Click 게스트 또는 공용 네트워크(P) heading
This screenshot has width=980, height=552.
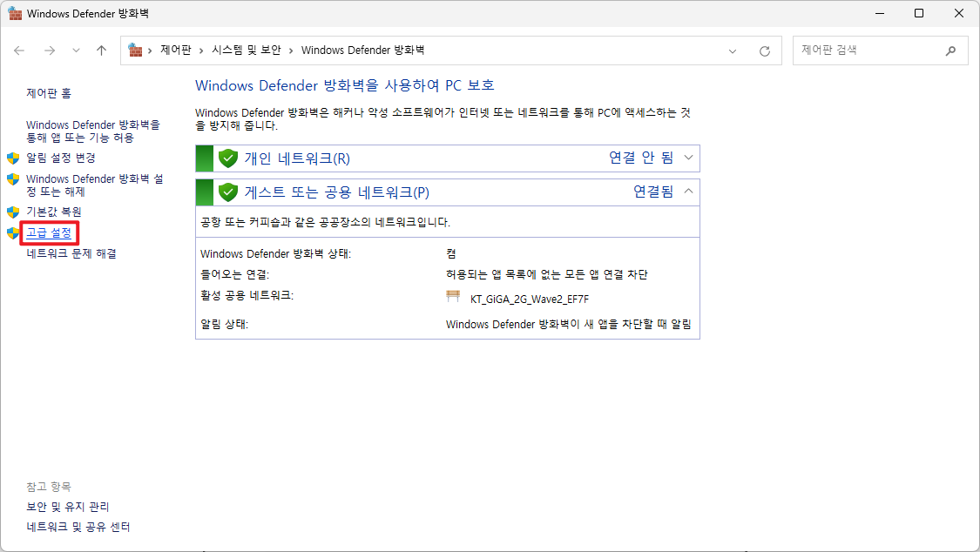coord(336,192)
